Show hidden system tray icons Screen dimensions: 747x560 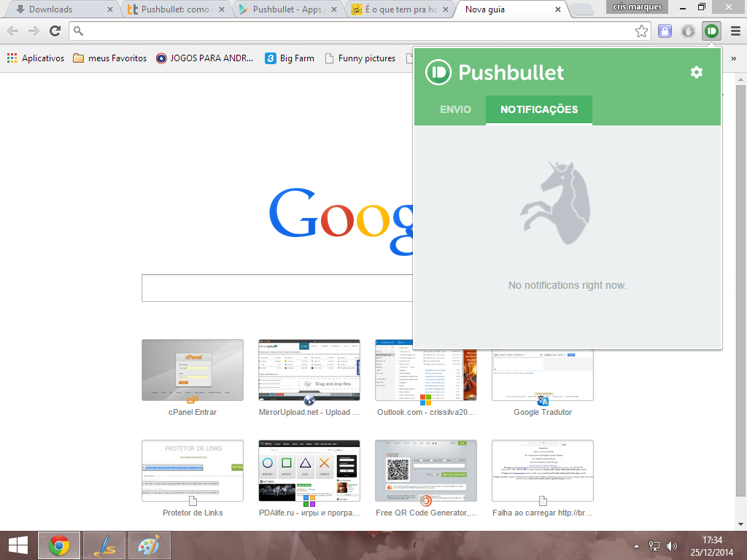point(636,546)
